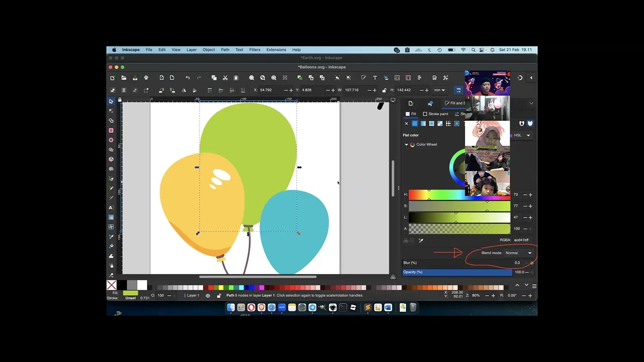Viewport: 644px width, 362px height.
Task: Select the Rectangle tool in toolbox
Action: [x=111, y=131]
